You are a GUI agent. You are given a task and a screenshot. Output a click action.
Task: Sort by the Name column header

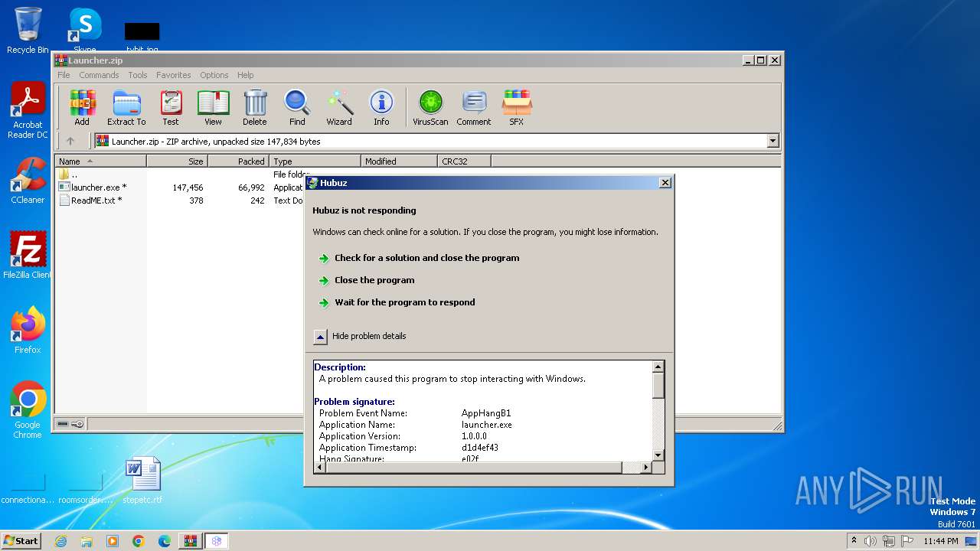(100, 161)
